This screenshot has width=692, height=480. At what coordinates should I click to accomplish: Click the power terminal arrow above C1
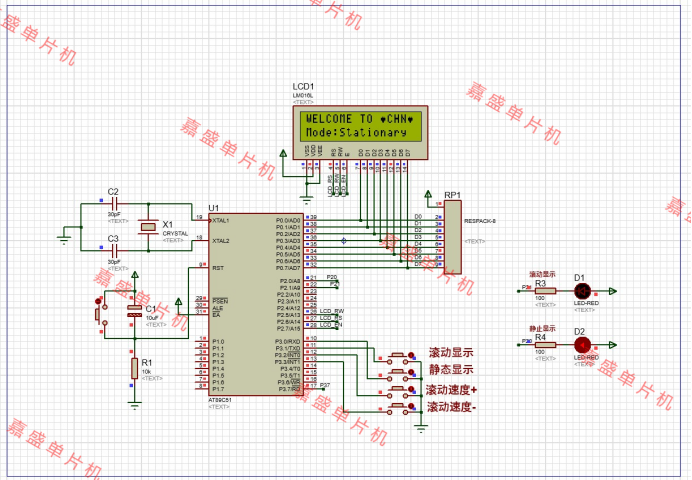click(x=135, y=275)
